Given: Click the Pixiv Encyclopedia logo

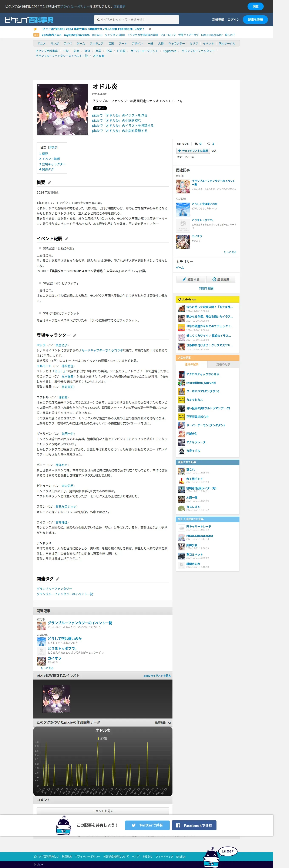Looking at the screenshot, I should point(29,20).
